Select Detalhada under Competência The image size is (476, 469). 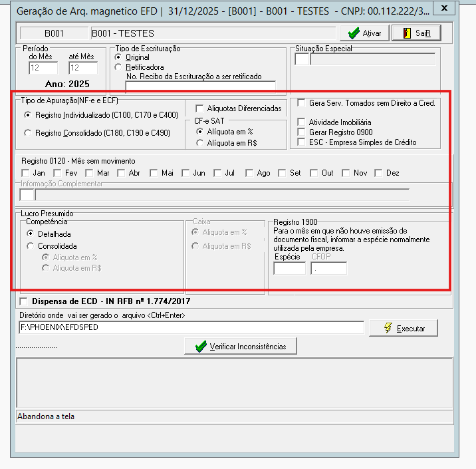[x=30, y=234]
